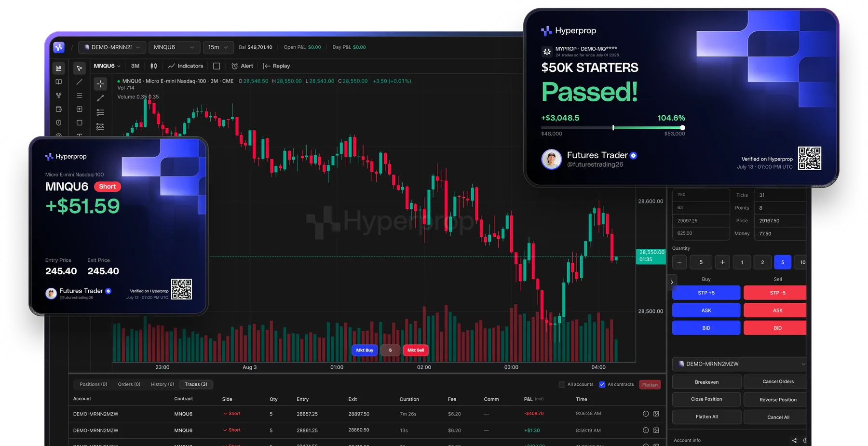This screenshot has width=868, height=446.
Task: Select the quantity preset 5
Action: click(783, 262)
